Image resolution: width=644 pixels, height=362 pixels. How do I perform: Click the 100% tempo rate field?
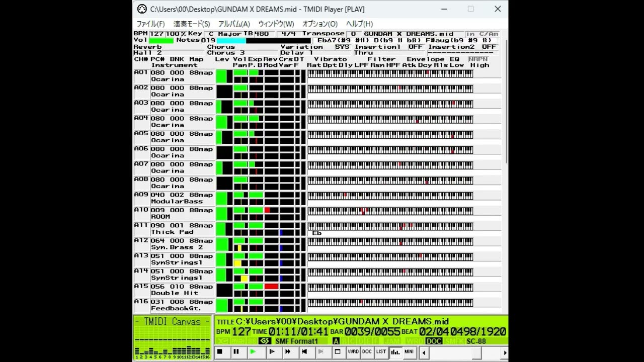click(x=176, y=34)
